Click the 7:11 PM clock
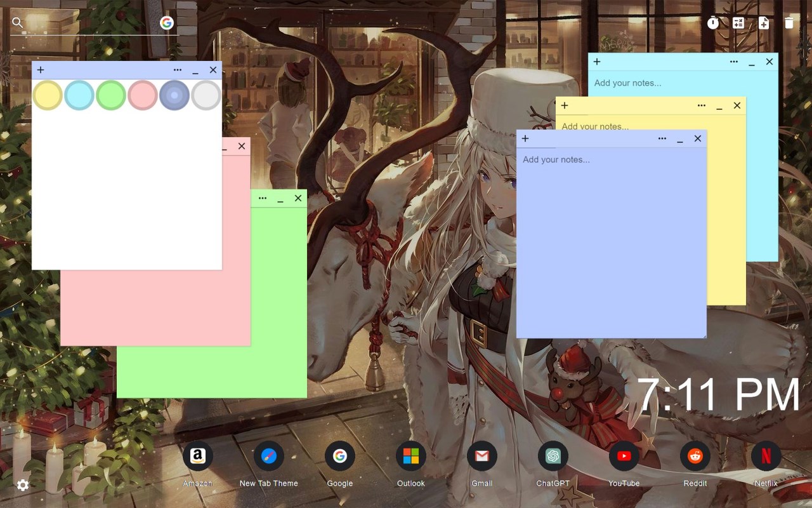Viewport: 812px width, 508px height. click(x=719, y=394)
